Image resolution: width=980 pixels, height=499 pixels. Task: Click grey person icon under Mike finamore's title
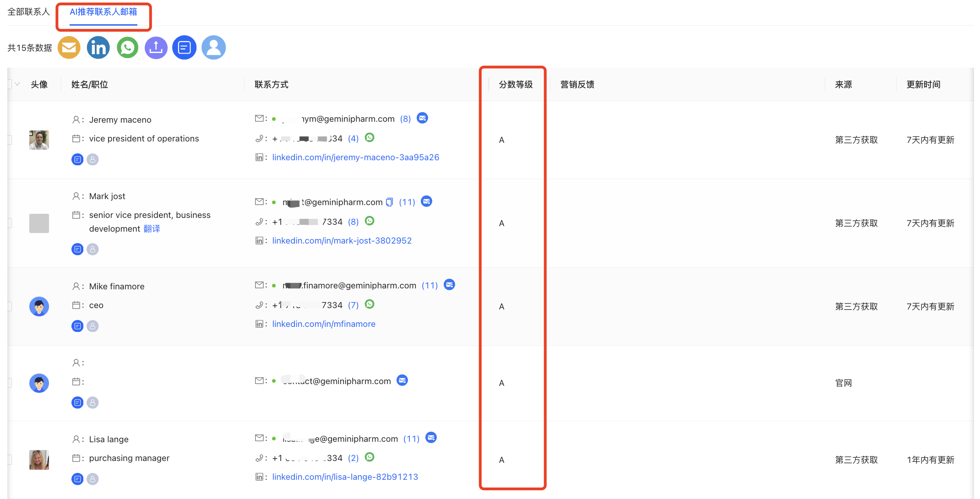pos(93,326)
